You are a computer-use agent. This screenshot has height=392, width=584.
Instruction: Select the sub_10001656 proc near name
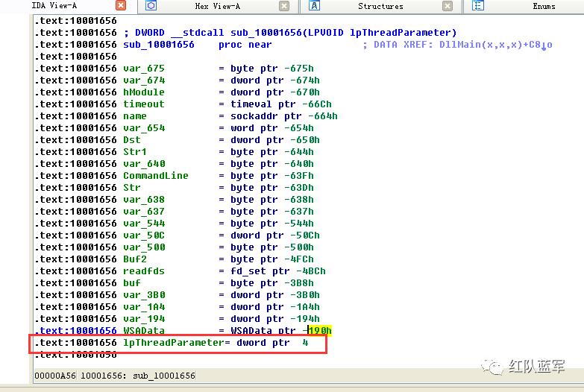[159, 45]
